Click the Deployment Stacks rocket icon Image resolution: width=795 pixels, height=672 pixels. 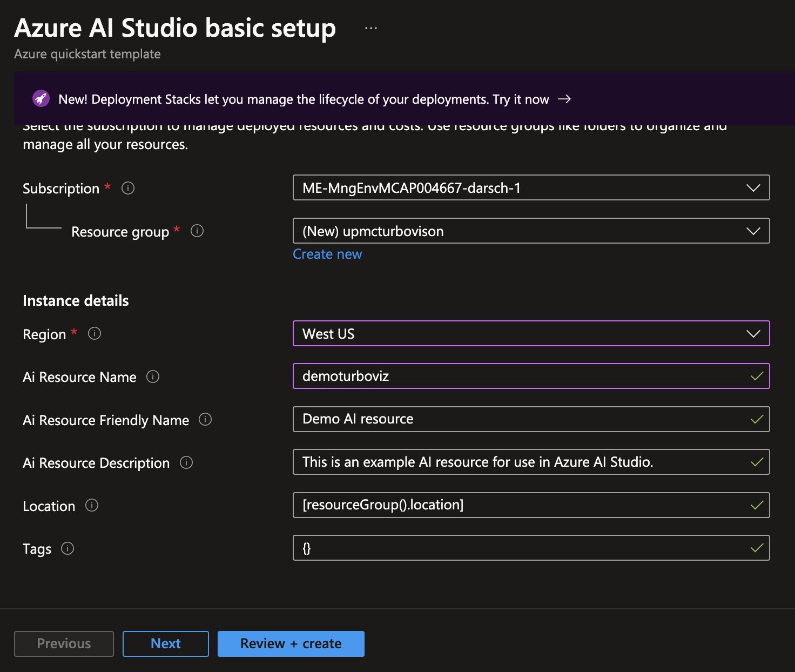(41, 99)
